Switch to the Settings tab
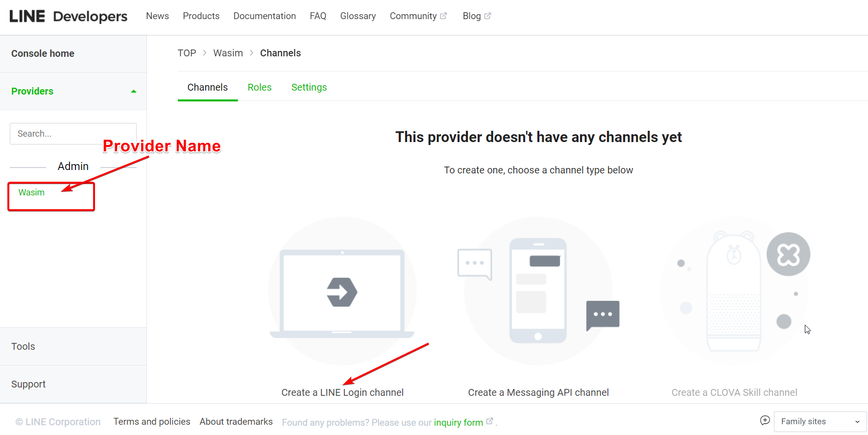This screenshot has height=435, width=868. click(309, 87)
